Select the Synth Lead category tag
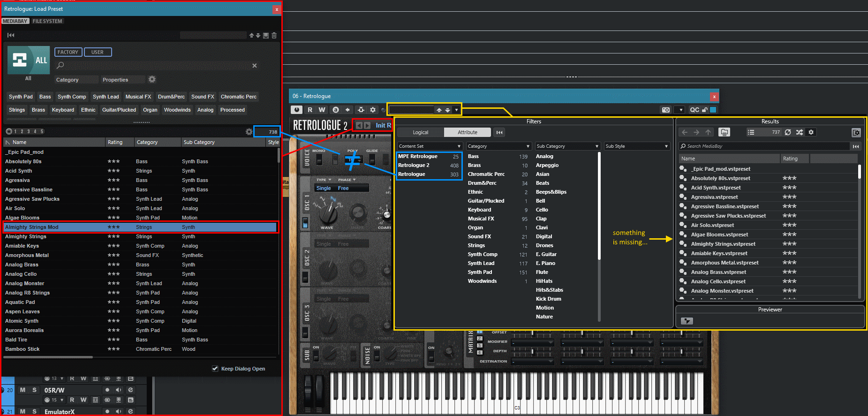The width and height of the screenshot is (868, 416). click(x=106, y=97)
